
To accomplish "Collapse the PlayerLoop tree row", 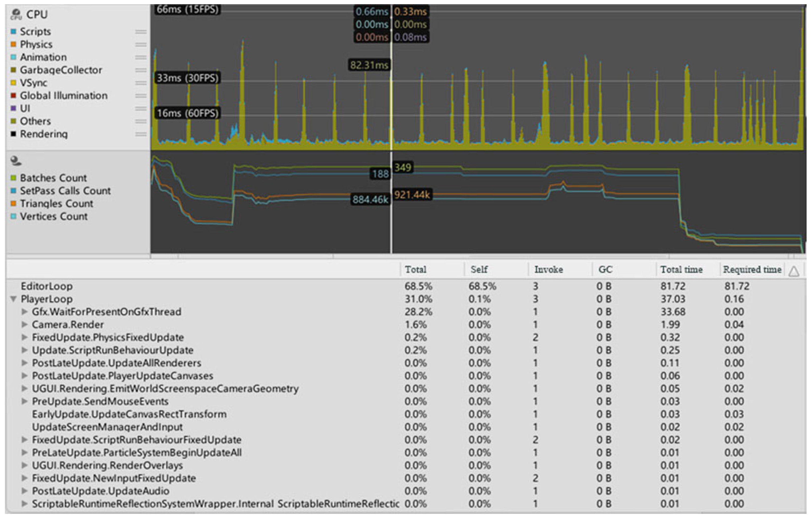I will [x=13, y=299].
